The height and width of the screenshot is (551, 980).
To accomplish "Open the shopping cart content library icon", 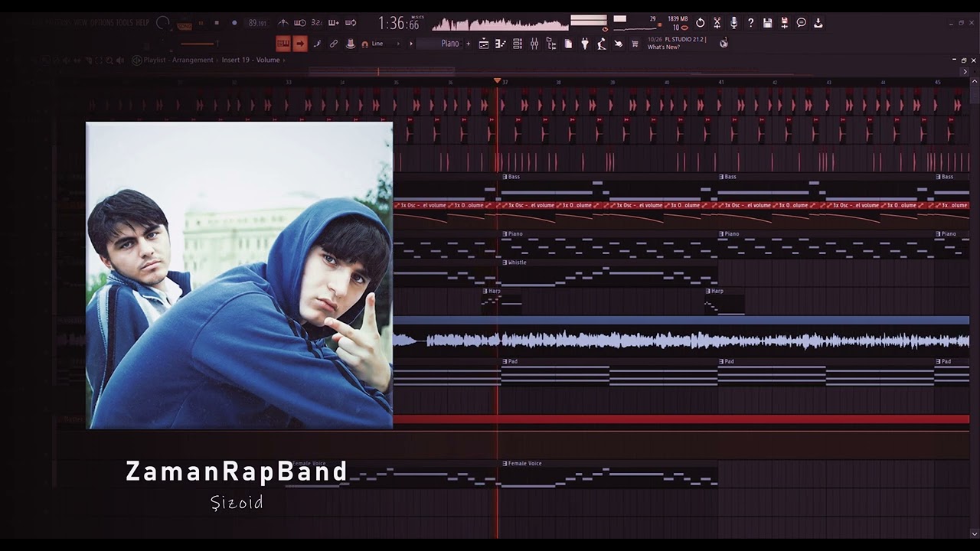I will (x=635, y=44).
